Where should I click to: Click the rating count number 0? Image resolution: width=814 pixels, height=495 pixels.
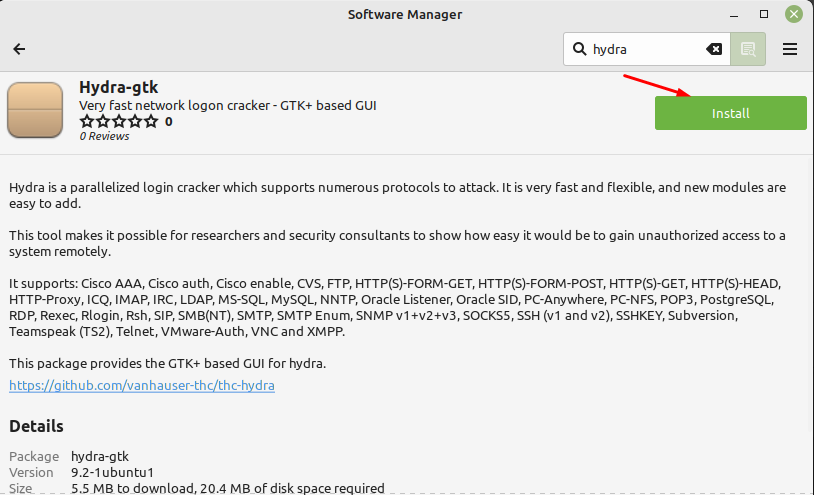(x=168, y=122)
